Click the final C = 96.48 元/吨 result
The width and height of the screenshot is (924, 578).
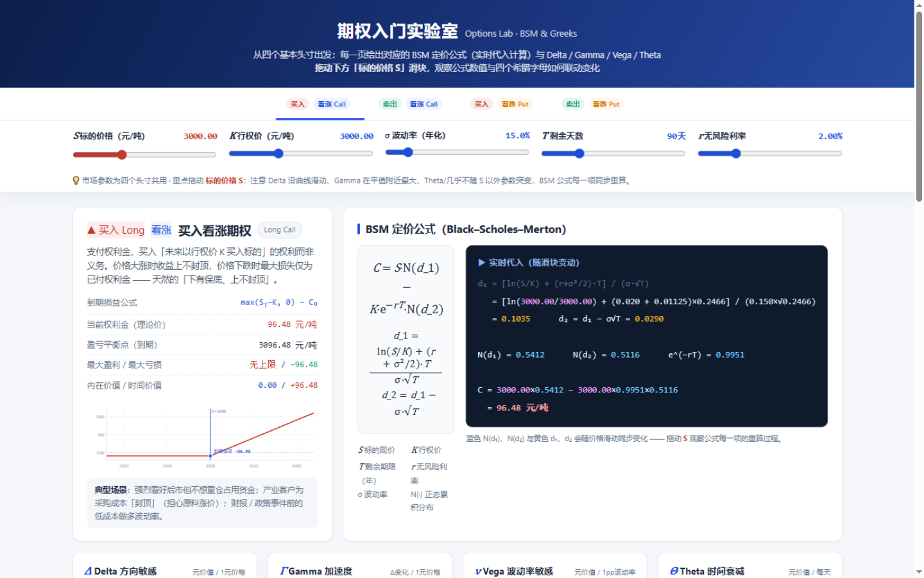[517, 408]
